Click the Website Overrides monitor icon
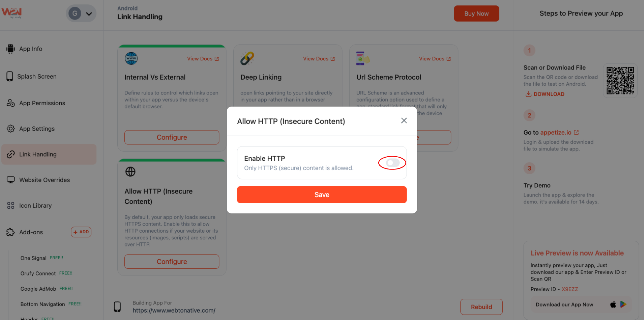Viewport: 644px width, 320px height. point(11,180)
